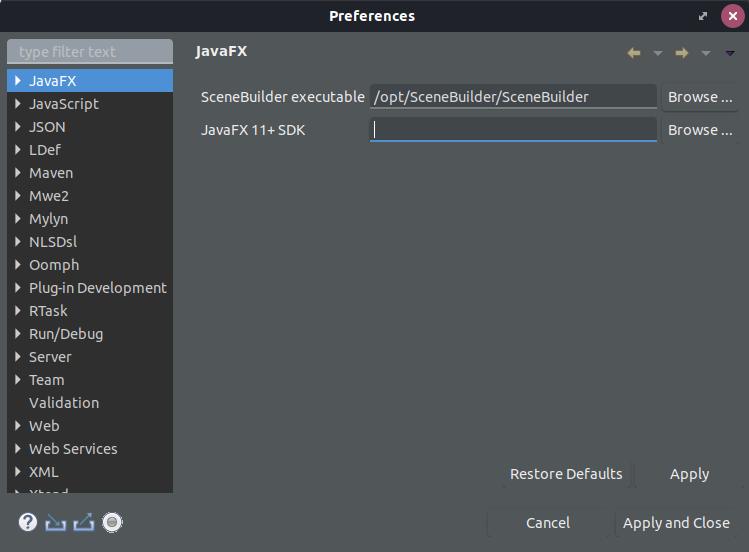Expand the Maven tree node
Image resolution: width=749 pixels, height=552 pixels.
click(x=18, y=172)
